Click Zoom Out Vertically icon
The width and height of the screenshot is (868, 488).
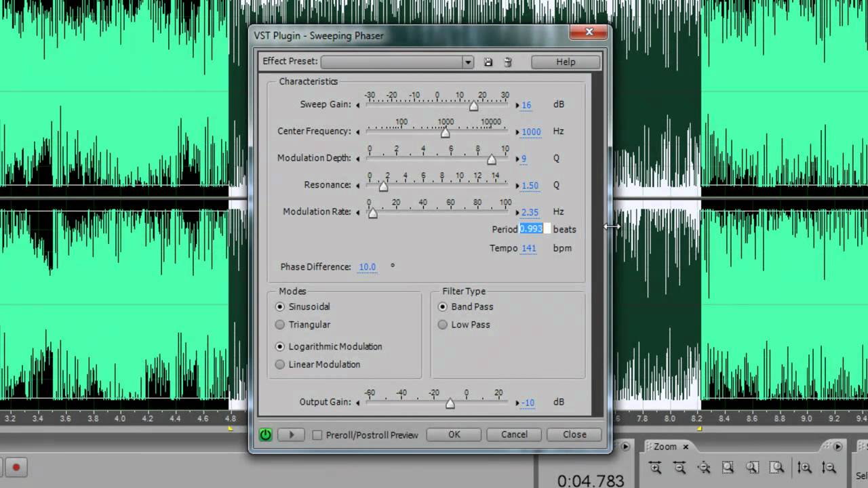pos(829,467)
